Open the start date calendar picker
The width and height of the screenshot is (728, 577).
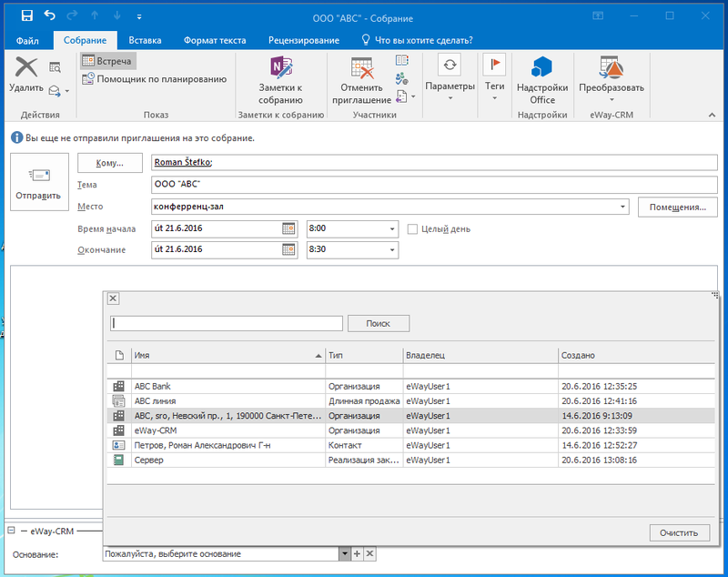(288, 228)
